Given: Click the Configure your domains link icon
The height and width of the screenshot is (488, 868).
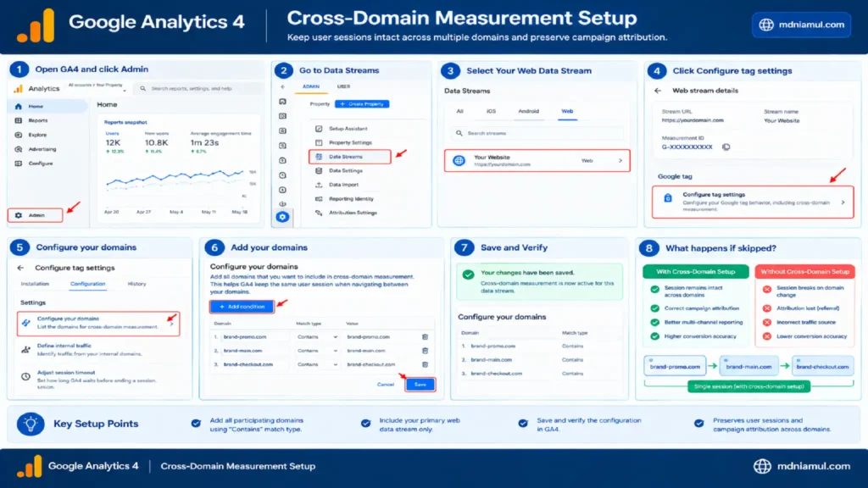Looking at the screenshot, I should click(26, 323).
